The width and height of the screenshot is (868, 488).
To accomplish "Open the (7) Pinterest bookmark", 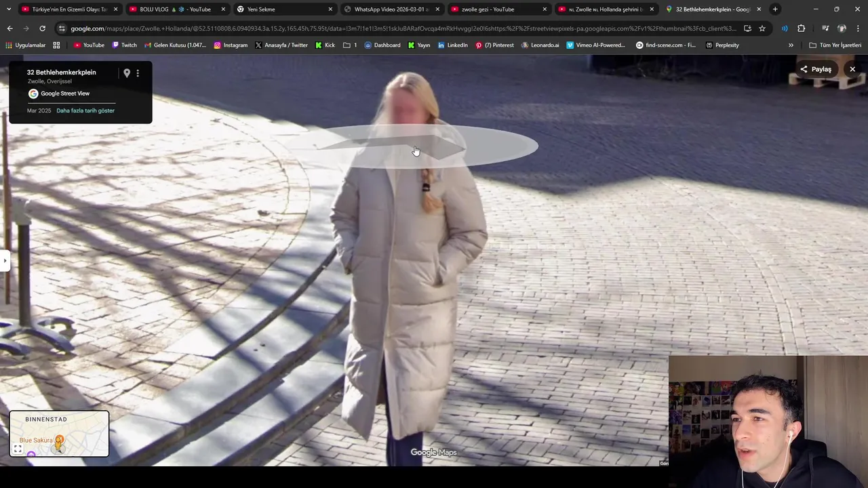I will coord(494,45).
